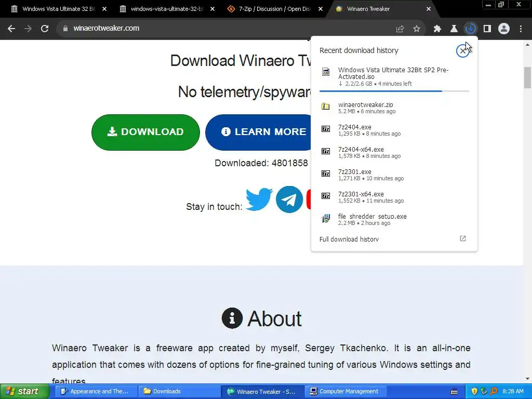Share this page via the share icon
The image size is (532, 399).
pyautogui.click(x=400, y=29)
